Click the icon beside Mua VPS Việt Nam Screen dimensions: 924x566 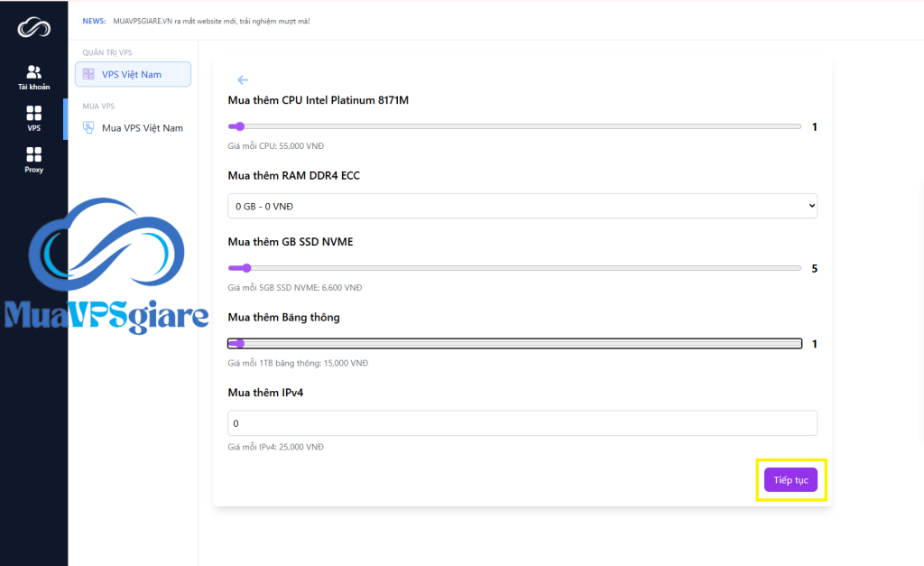click(x=88, y=128)
